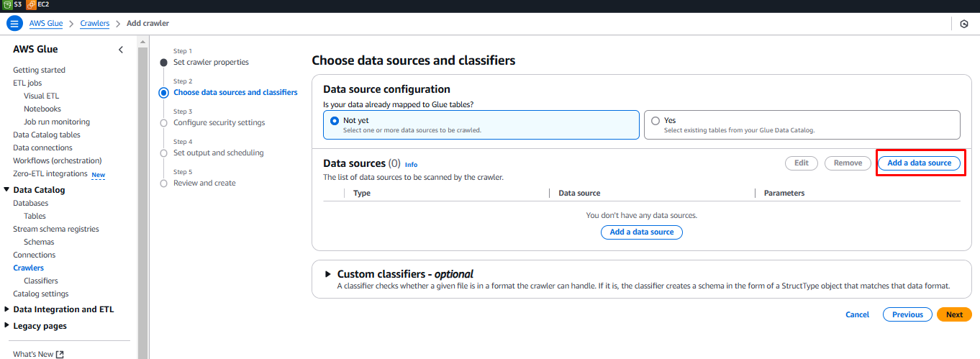The image size is (980, 359).
Task: Click the S3 service shortcut icon
Action: 8,4
